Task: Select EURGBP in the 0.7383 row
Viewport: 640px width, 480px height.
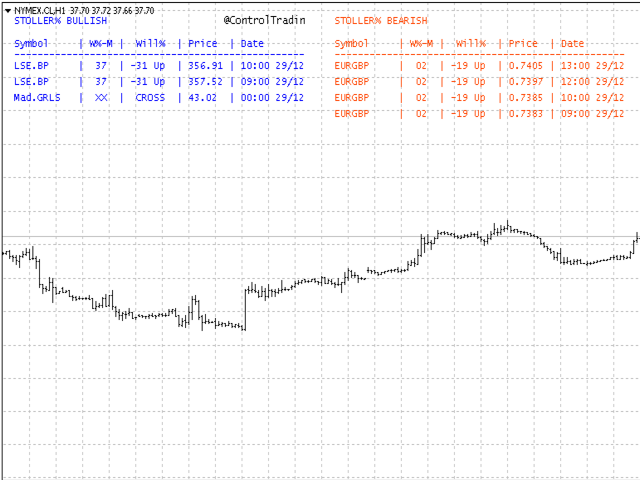Action: [351, 114]
